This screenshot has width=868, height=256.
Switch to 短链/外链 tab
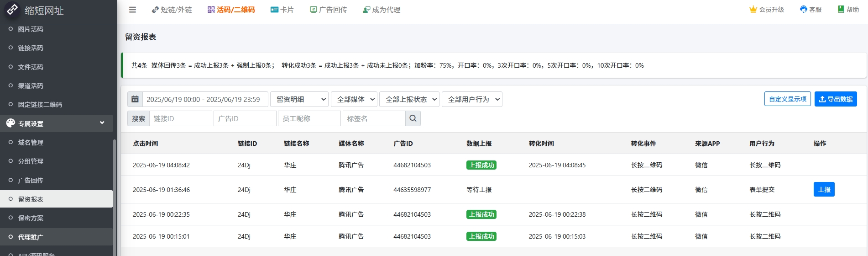172,10
